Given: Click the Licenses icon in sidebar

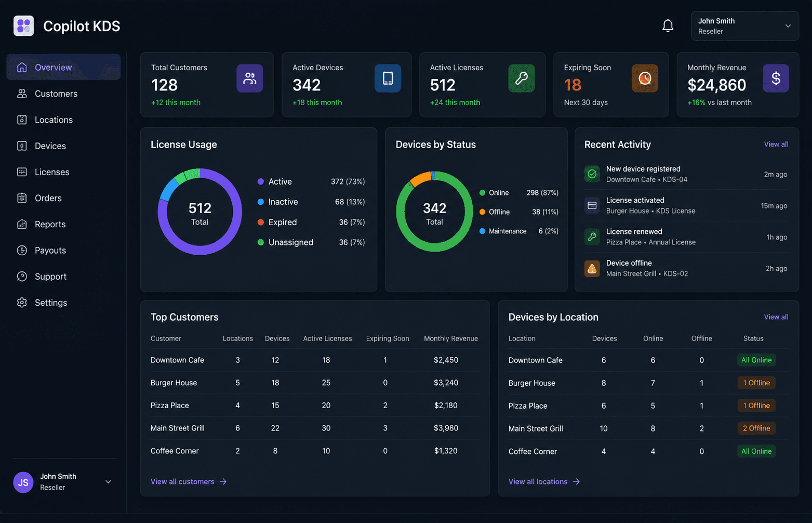Looking at the screenshot, I should coord(22,172).
